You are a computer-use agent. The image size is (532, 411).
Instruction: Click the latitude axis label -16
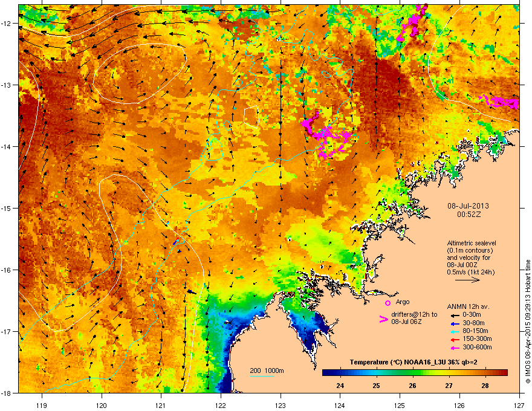tap(7, 270)
